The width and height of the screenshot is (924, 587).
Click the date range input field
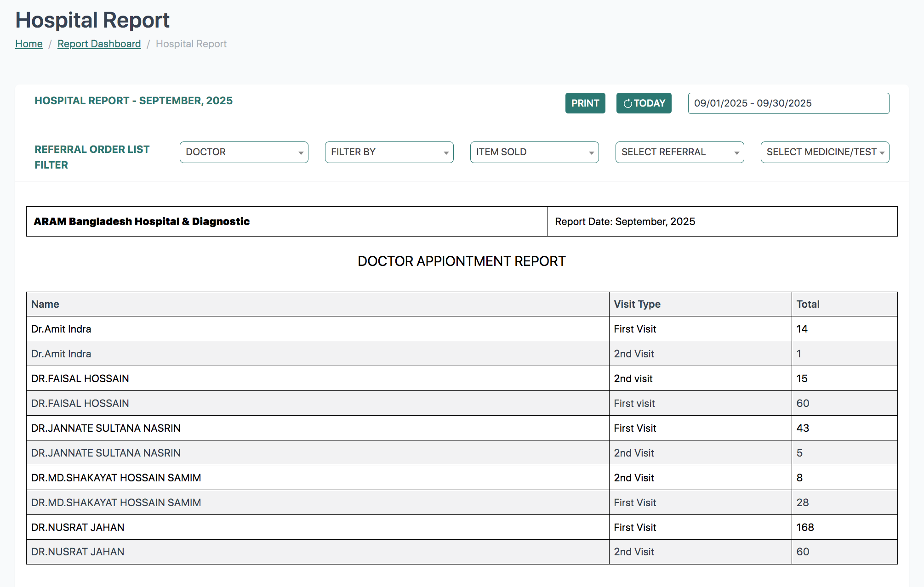(788, 103)
